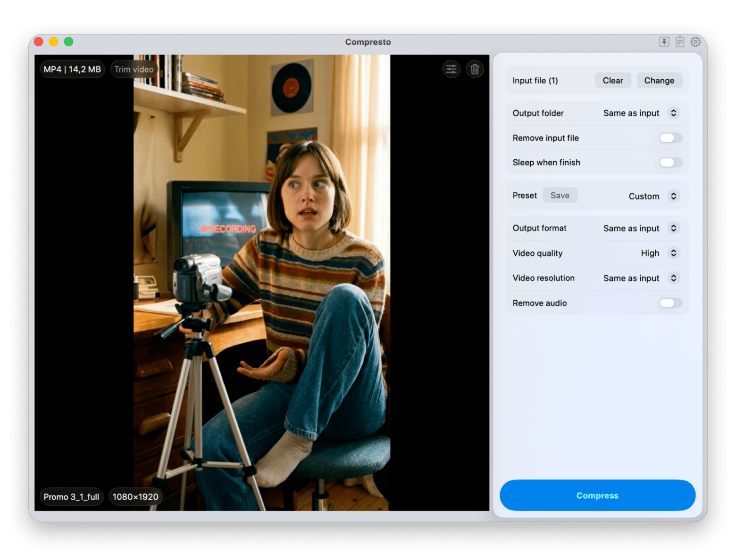Click the Trim video button
This screenshot has height=560, width=736.
(x=134, y=69)
